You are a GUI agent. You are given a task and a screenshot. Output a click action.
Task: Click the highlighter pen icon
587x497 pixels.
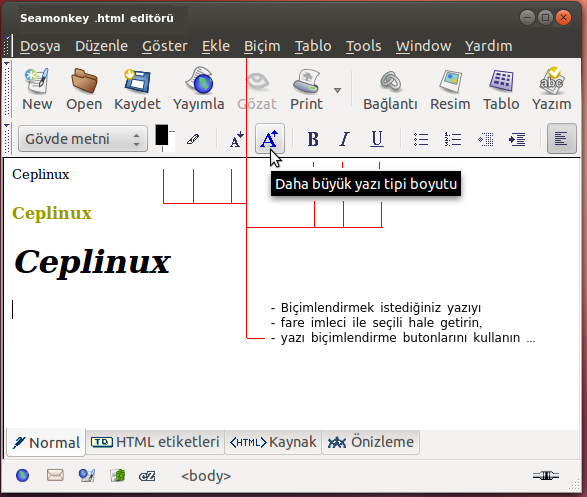193,139
